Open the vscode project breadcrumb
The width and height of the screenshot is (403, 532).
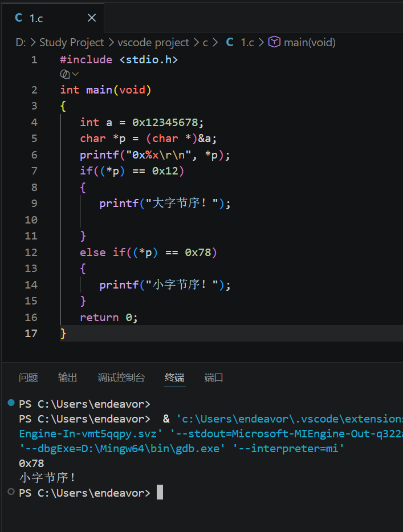(153, 42)
